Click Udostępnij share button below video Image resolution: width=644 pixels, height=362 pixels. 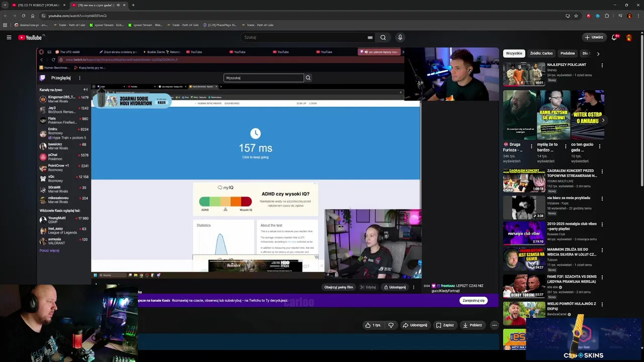(415, 325)
